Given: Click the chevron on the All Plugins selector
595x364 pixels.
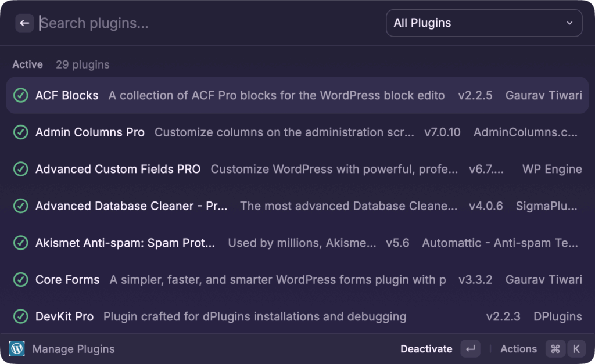Looking at the screenshot, I should 570,23.
